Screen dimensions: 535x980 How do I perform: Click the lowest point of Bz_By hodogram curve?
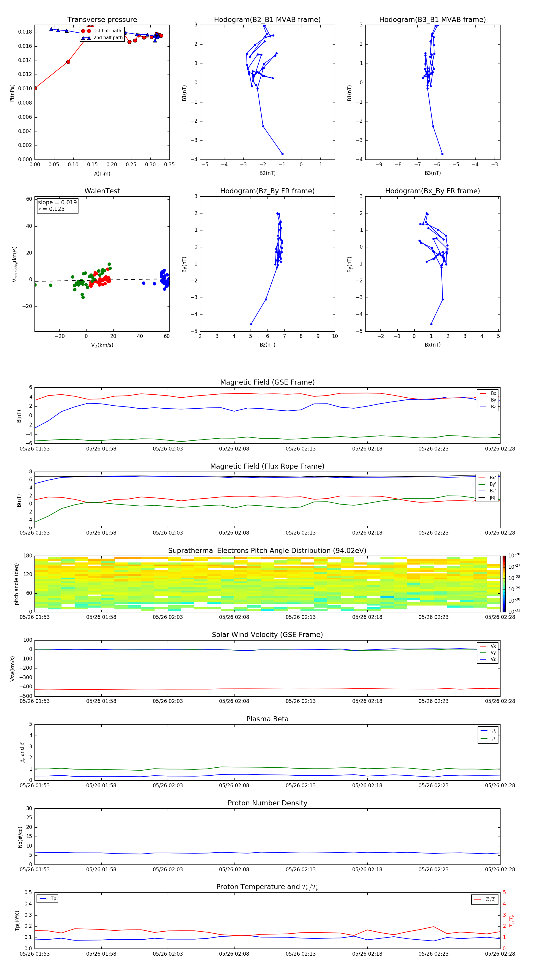coord(251,324)
